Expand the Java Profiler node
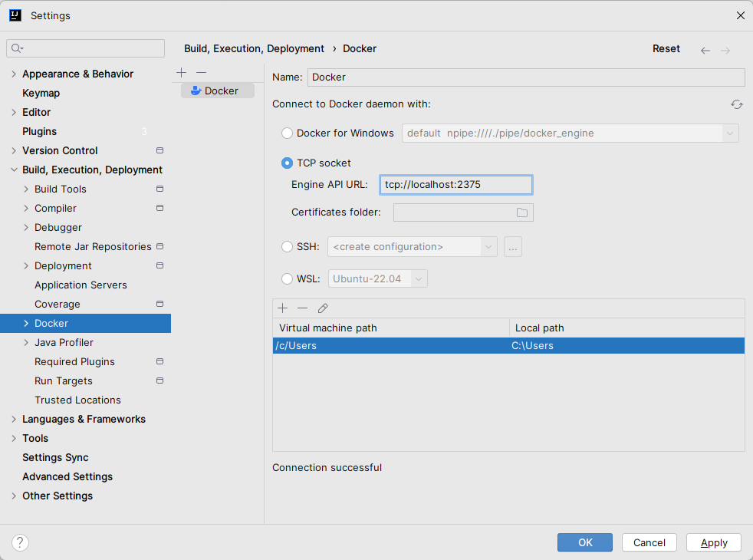Image resolution: width=753 pixels, height=560 pixels. click(26, 342)
